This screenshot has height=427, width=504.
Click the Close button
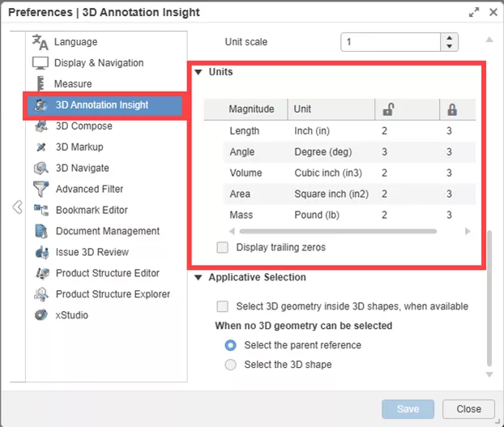[x=468, y=409]
